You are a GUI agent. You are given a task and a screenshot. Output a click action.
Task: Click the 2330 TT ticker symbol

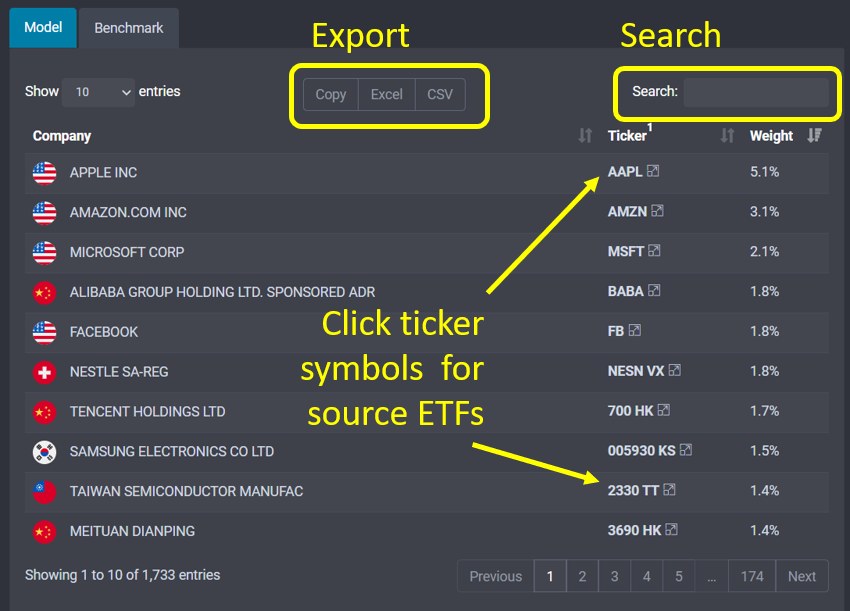tap(633, 491)
